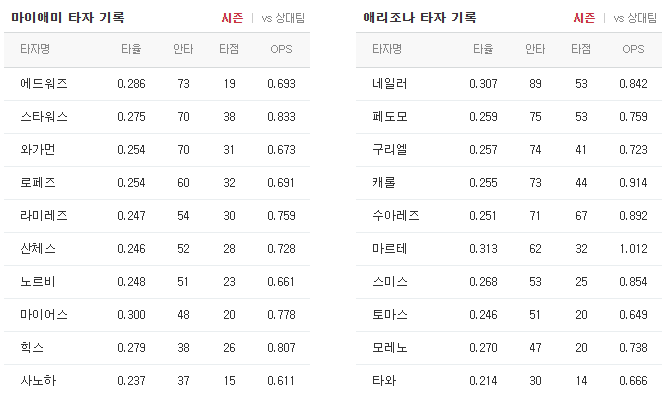Open batter 에드워즈 row
Image resolution: width=664 pixels, height=400 pixels.
tap(157, 84)
